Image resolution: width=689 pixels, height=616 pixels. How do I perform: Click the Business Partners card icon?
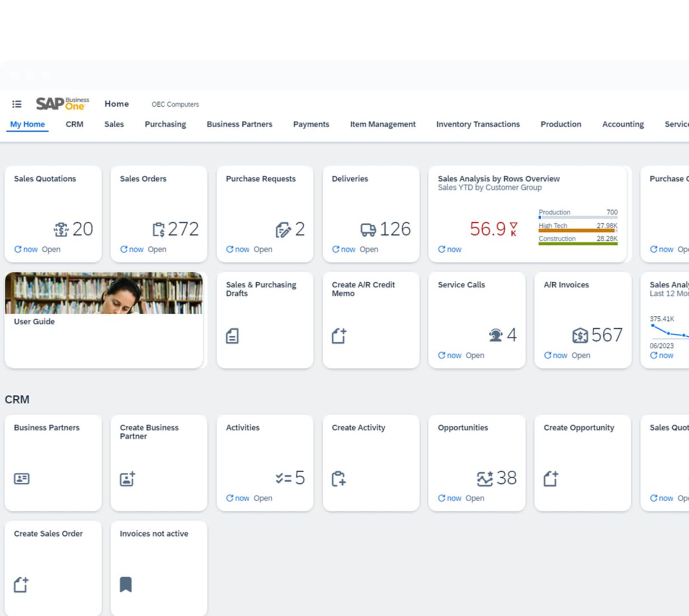click(22, 479)
